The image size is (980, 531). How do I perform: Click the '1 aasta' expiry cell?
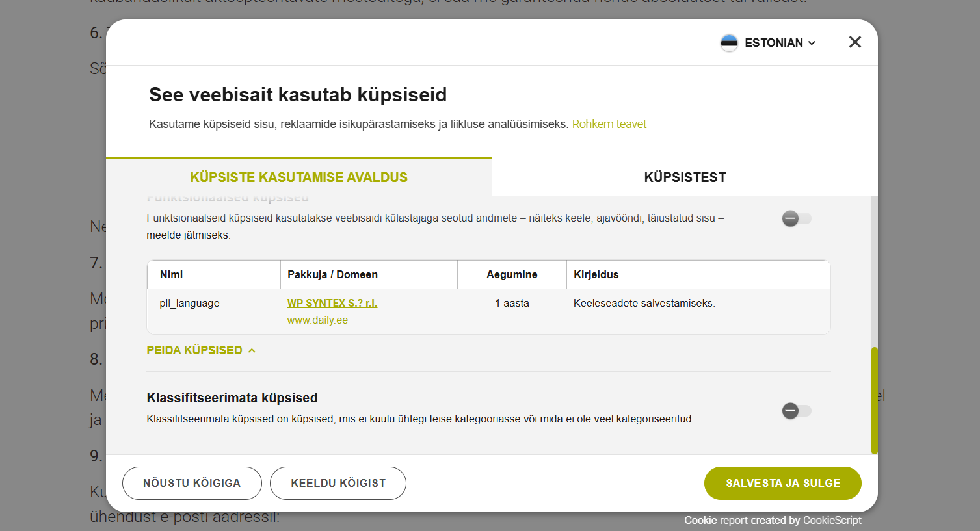(512, 303)
